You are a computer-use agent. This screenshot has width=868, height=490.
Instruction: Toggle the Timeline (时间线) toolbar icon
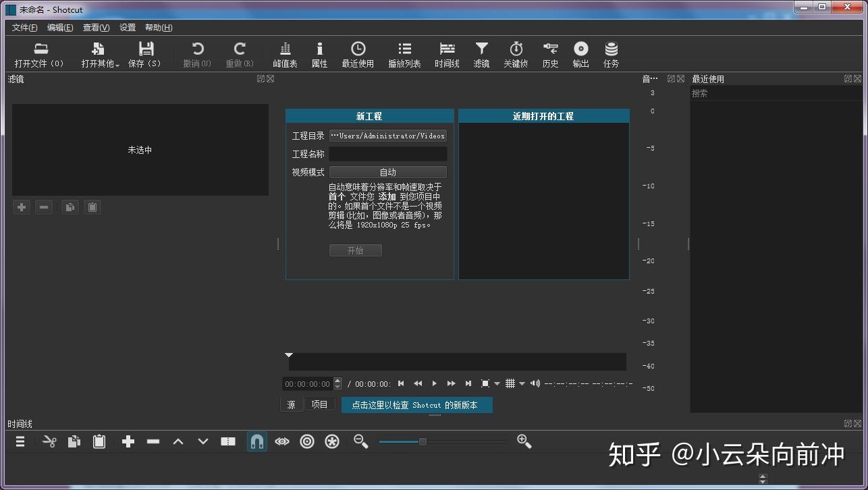(x=447, y=49)
